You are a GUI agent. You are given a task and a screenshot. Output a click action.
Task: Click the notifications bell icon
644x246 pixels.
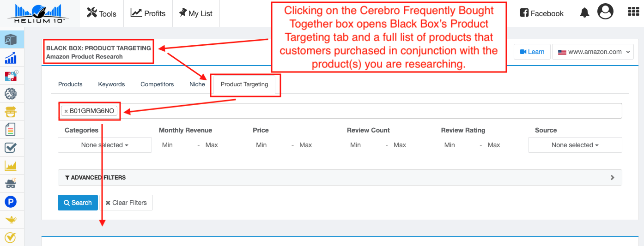584,12
